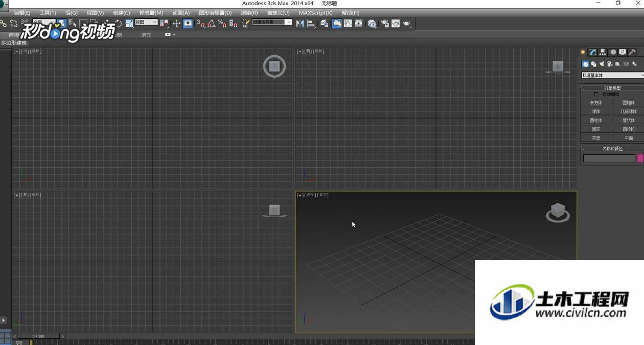
Task: Toggle the 3D Snaps button
Action: click(x=201, y=23)
